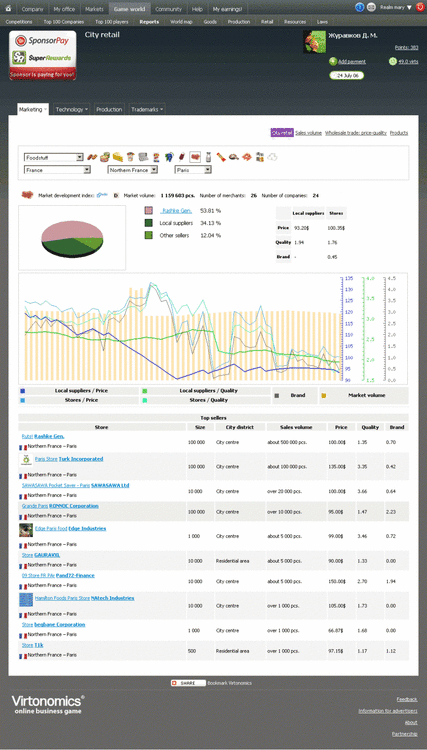
Task: Open the France country dropdown
Action: [x=57, y=170]
